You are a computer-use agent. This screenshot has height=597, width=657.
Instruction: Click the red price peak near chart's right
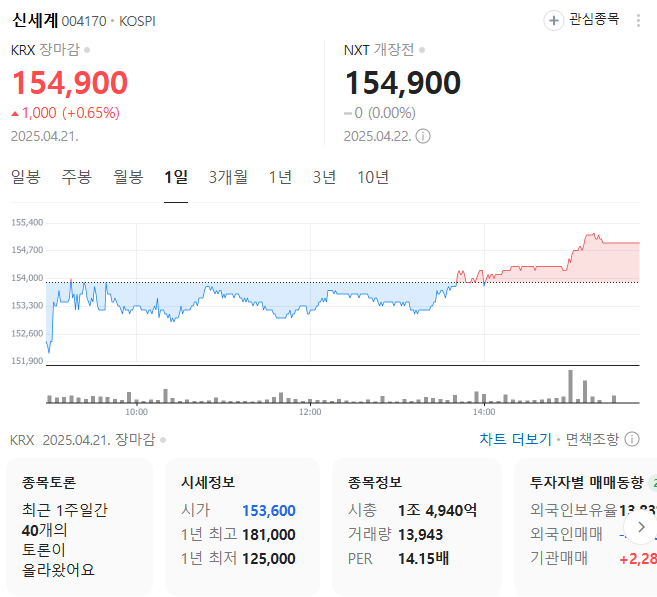(x=593, y=234)
